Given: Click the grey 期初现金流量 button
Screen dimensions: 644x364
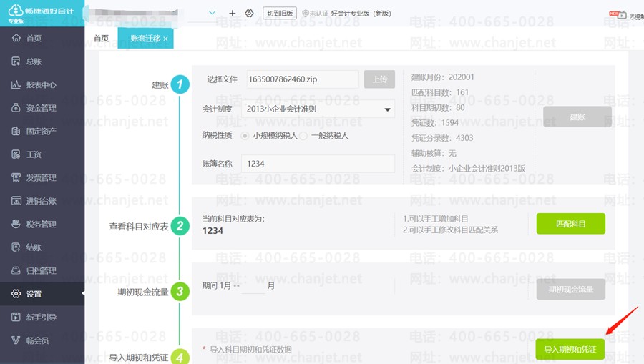Looking at the screenshot, I should 571,290.
